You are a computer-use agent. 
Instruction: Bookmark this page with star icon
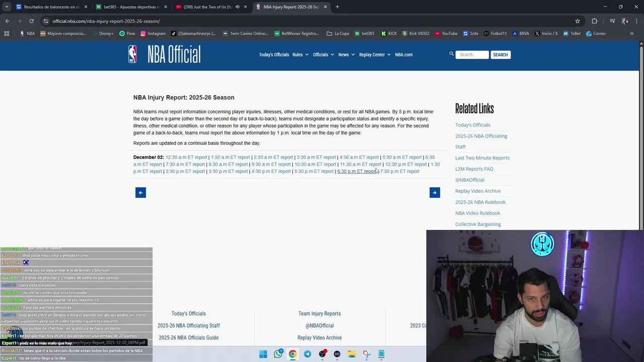tap(578, 21)
